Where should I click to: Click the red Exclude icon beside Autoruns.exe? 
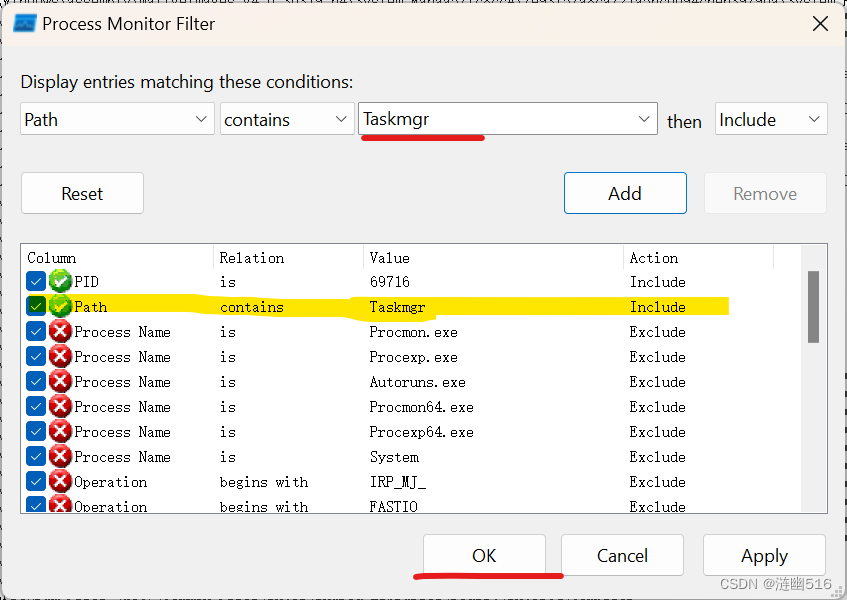coord(59,381)
